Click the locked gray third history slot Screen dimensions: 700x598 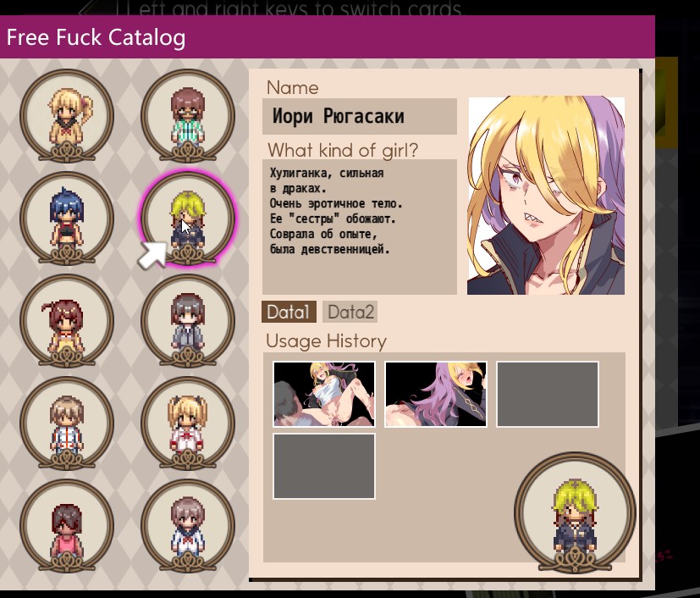548,394
